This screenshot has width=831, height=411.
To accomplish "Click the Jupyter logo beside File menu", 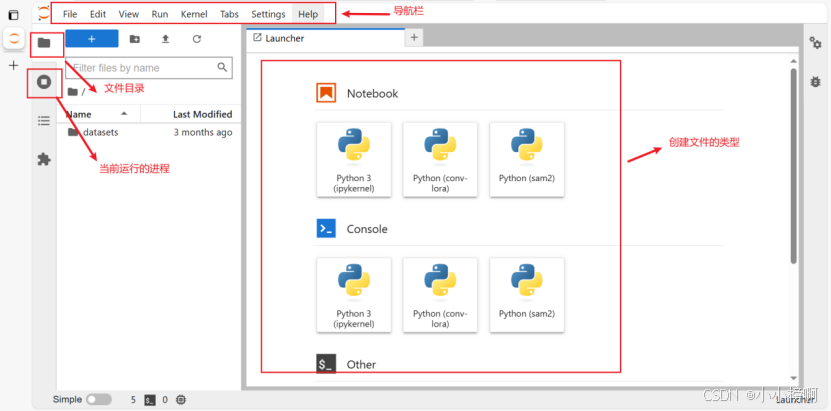I will click(43, 14).
